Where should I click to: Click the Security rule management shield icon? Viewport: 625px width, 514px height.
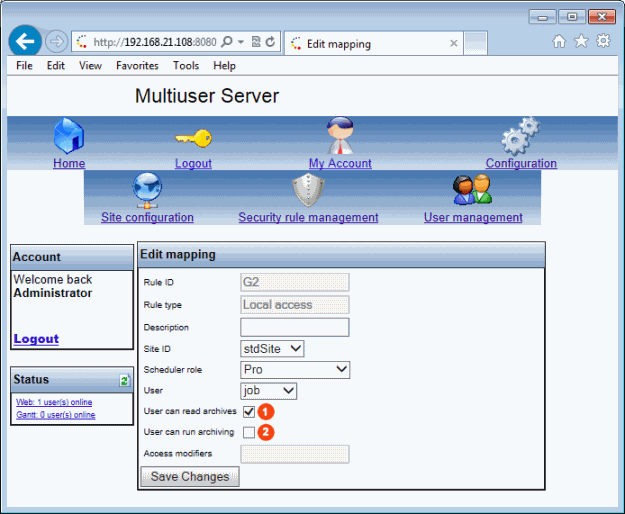tap(308, 190)
